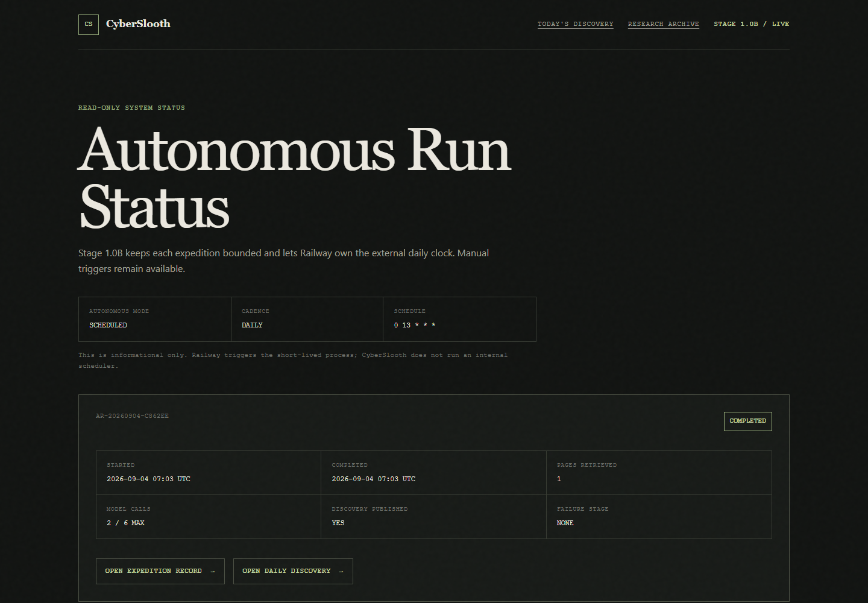Click the Discovery Published value YES
Viewport: 868px width, 603px height.
338,523
